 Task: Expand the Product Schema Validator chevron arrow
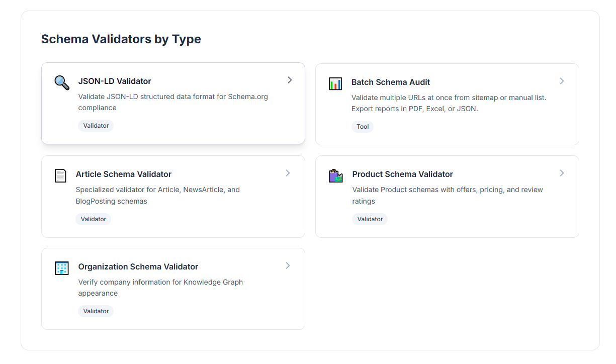562,173
